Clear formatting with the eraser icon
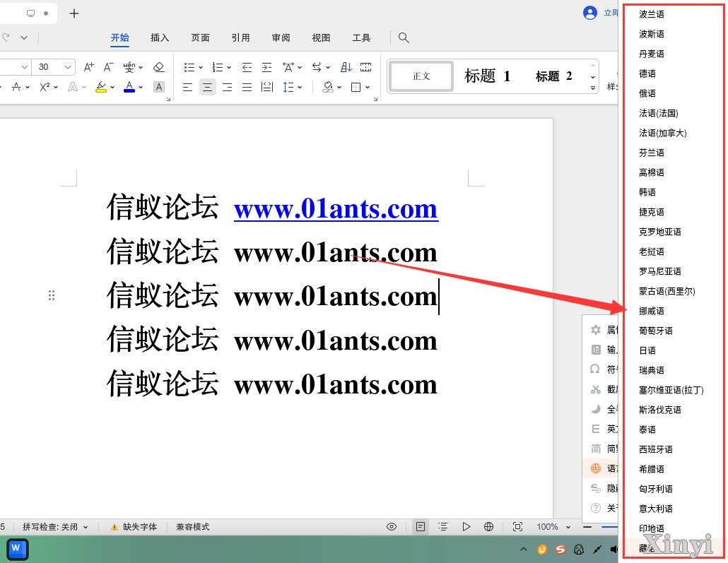Viewport: 728px width, 563px height. pyautogui.click(x=159, y=67)
